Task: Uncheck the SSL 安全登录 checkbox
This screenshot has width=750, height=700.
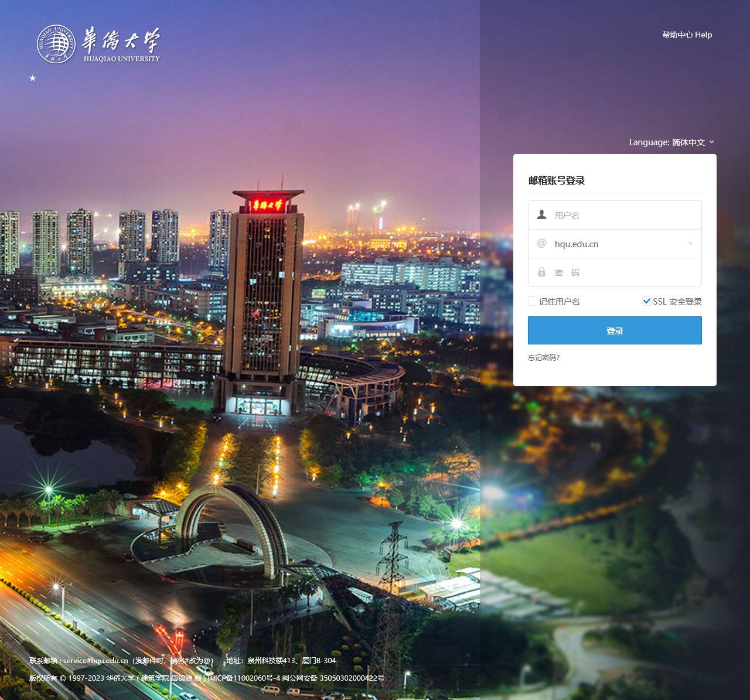Action: click(647, 301)
